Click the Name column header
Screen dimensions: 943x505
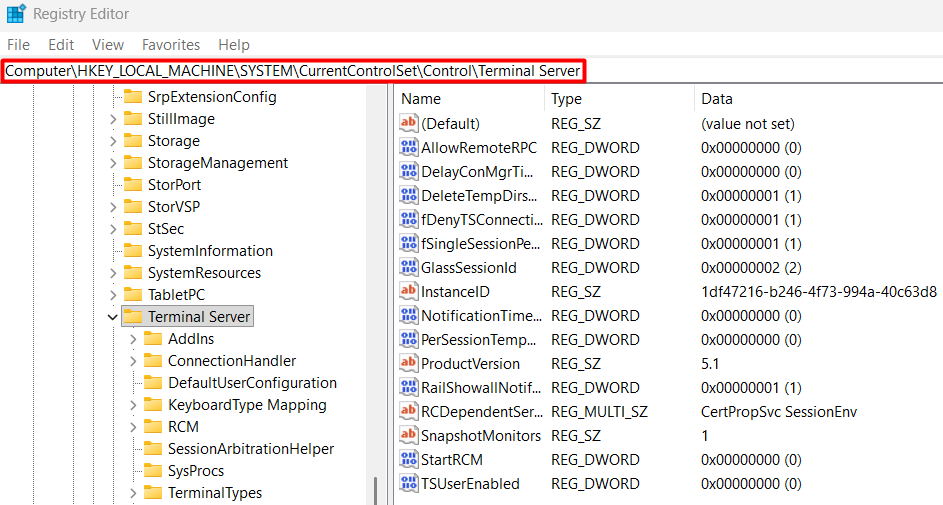pos(421,99)
